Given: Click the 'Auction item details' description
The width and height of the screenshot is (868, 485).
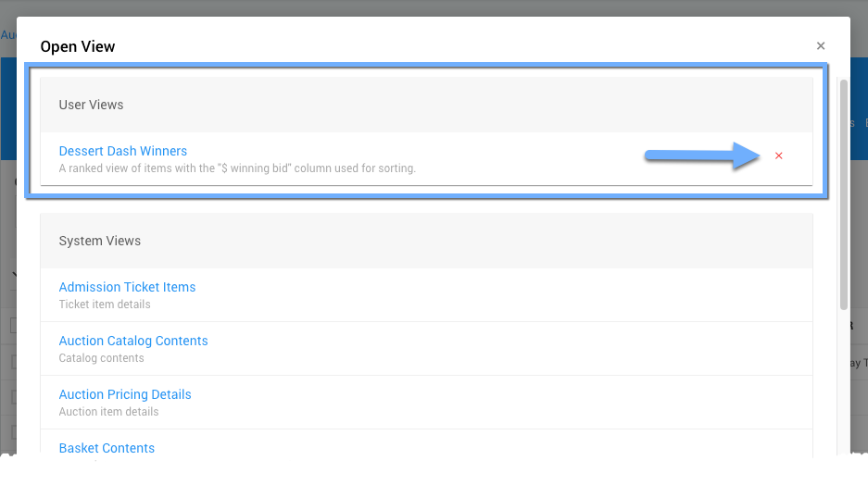Looking at the screenshot, I should point(108,412).
